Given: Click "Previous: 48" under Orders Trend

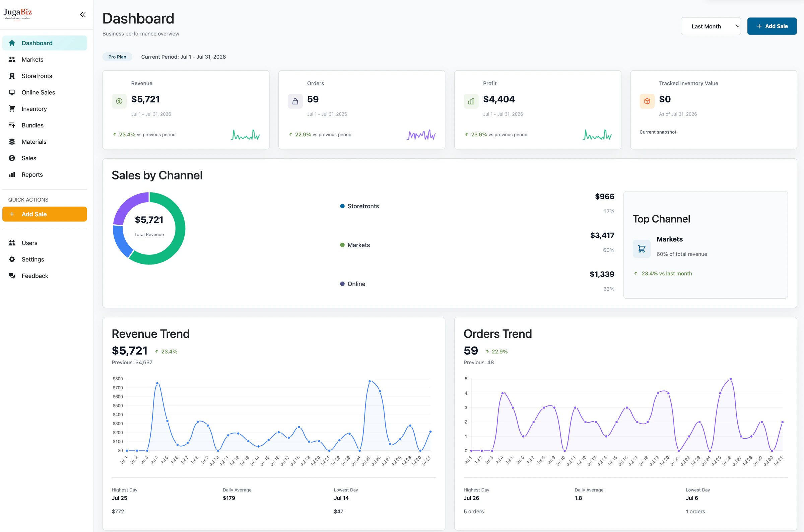Looking at the screenshot, I should click(x=478, y=362).
